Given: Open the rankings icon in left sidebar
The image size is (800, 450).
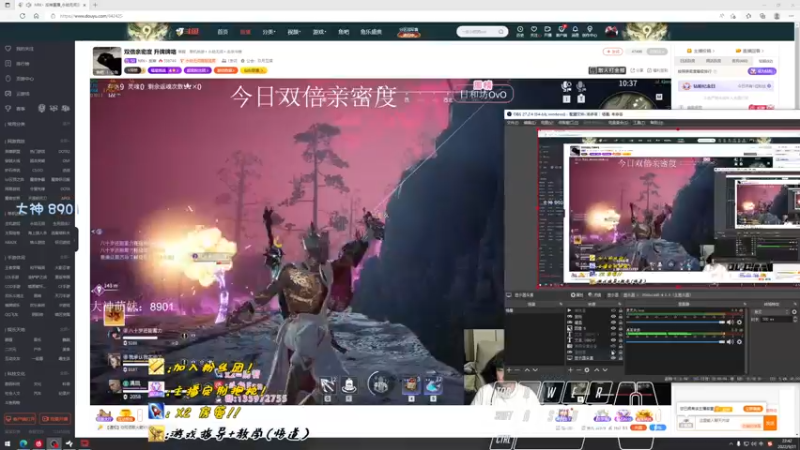Looking at the screenshot, I should 8,64.
